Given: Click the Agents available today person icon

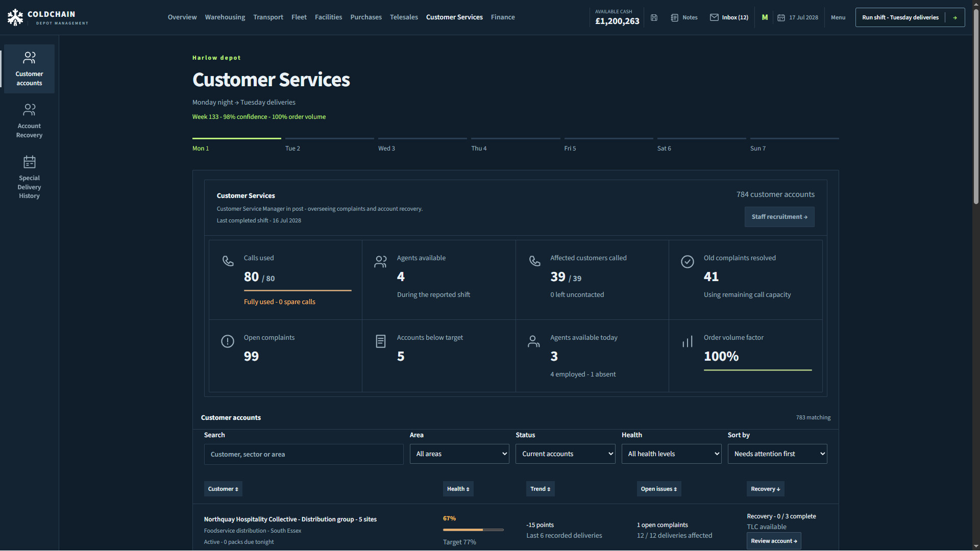Looking at the screenshot, I should tap(534, 341).
